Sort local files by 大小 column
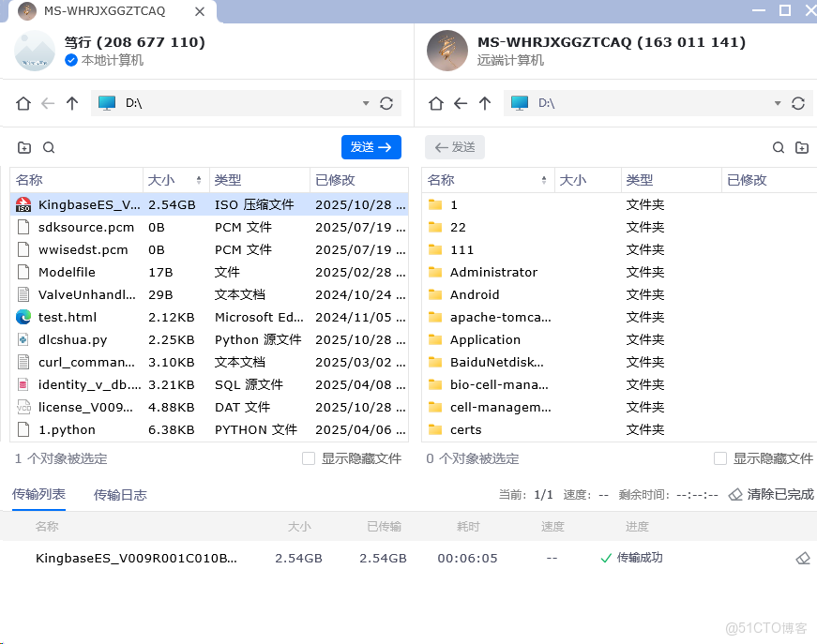 (x=175, y=180)
